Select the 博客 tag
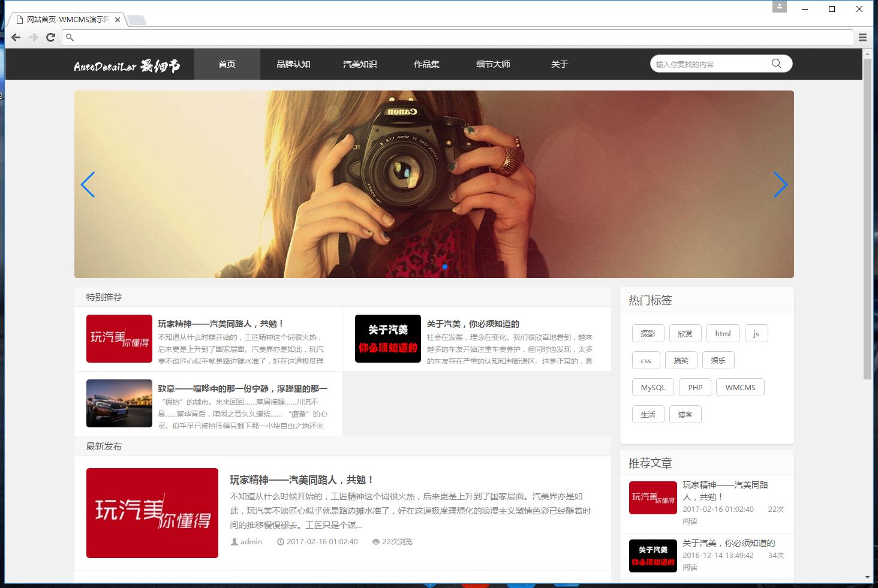 tap(685, 415)
